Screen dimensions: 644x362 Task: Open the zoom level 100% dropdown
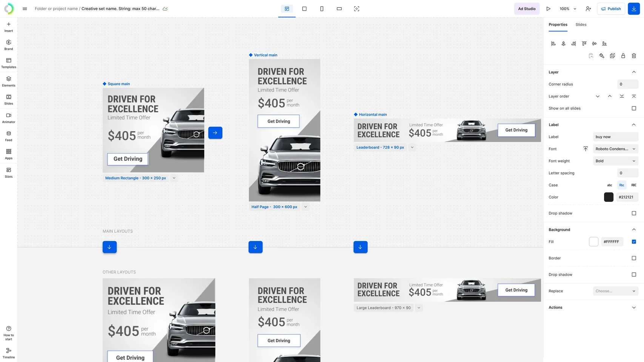coord(568,9)
